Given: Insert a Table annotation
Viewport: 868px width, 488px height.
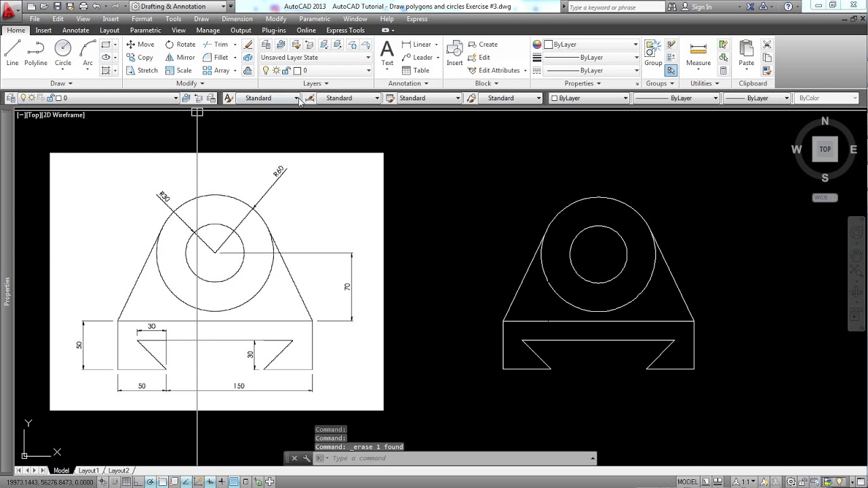Looking at the screenshot, I should click(415, 70).
